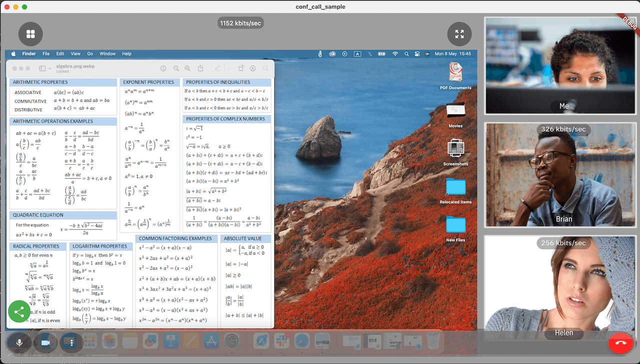Open the Screenshots desktop stack
Screen dimensions: 640x364
coord(455,152)
